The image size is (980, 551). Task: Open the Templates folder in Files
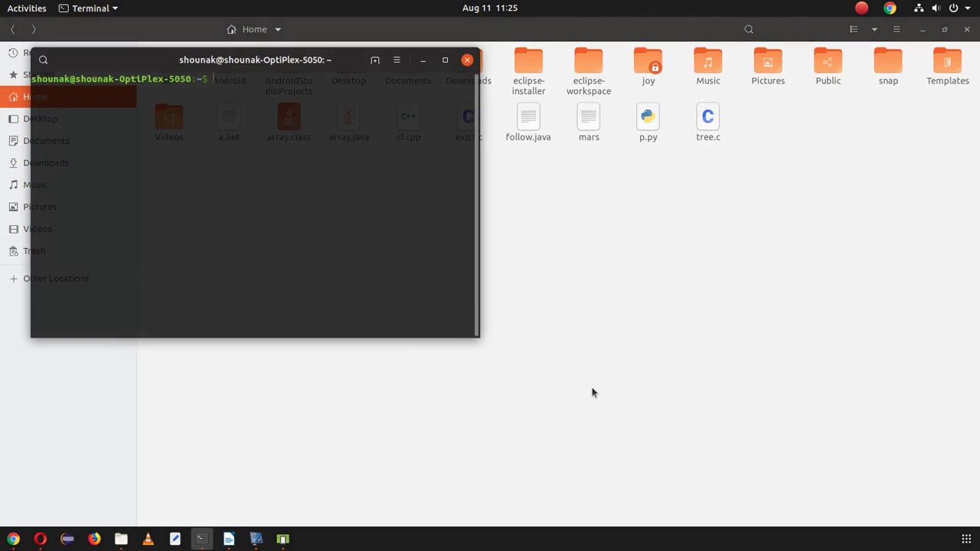pyautogui.click(x=948, y=67)
